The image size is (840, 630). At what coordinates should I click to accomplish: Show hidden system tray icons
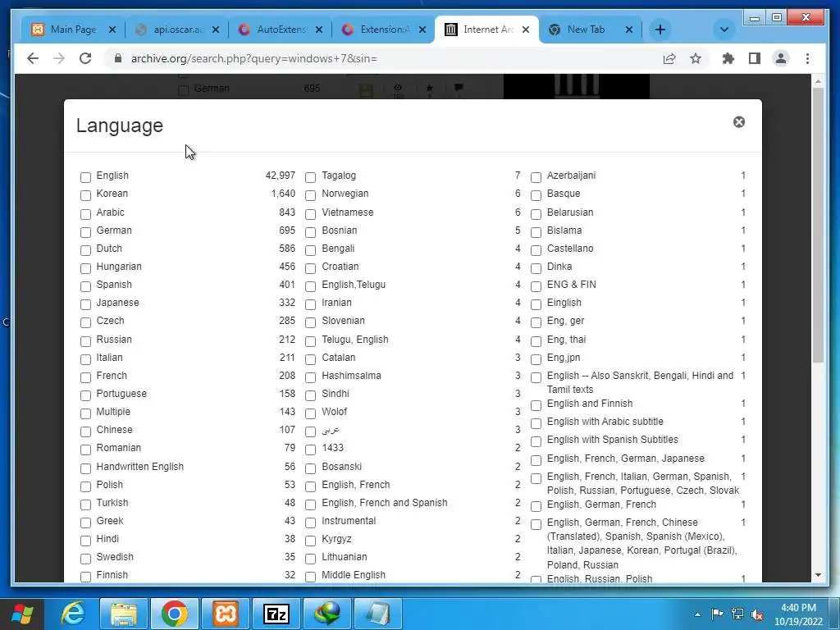pyautogui.click(x=697, y=614)
